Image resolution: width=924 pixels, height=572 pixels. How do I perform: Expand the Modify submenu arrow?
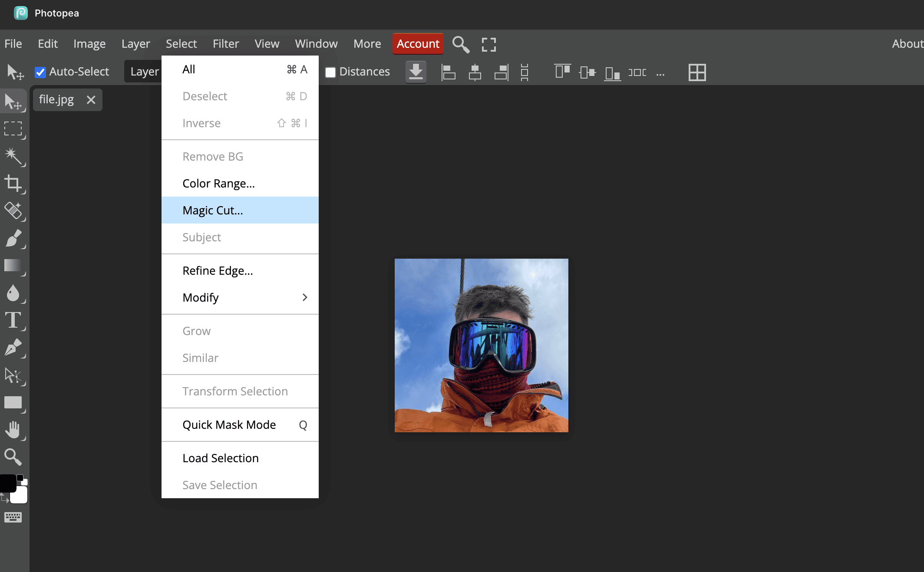(x=305, y=297)
